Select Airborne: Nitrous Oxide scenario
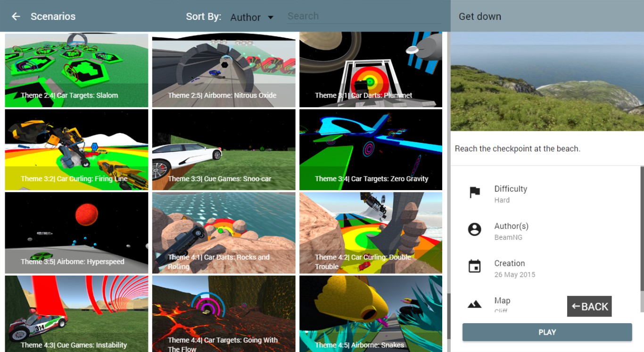 tap(223, 70)
